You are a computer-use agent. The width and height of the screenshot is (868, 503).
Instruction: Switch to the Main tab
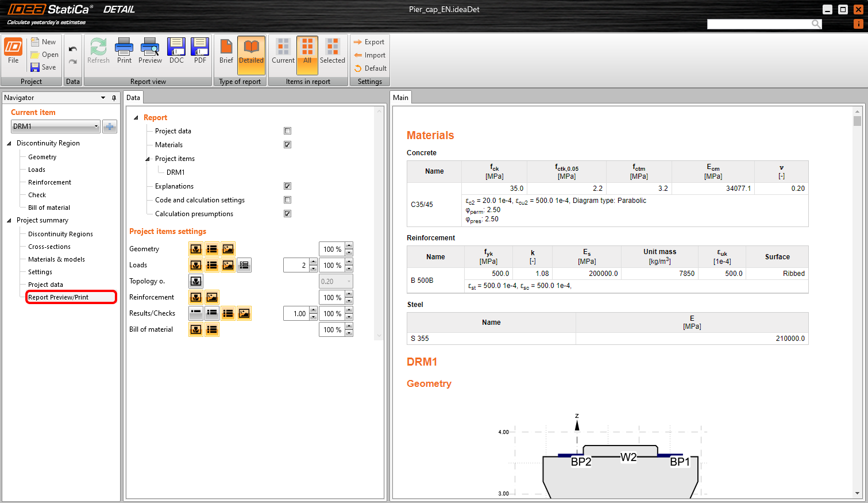pos(400,98)
